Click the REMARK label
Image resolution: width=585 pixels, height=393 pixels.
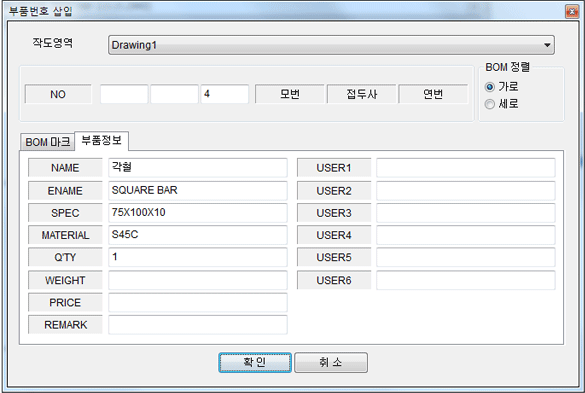(x=65, y=325)
